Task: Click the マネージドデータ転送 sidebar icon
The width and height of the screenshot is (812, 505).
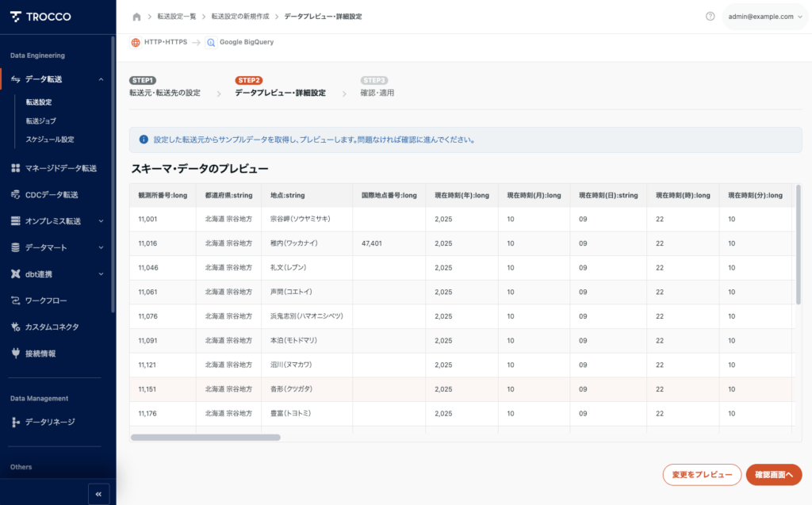Action: [16, 168]
